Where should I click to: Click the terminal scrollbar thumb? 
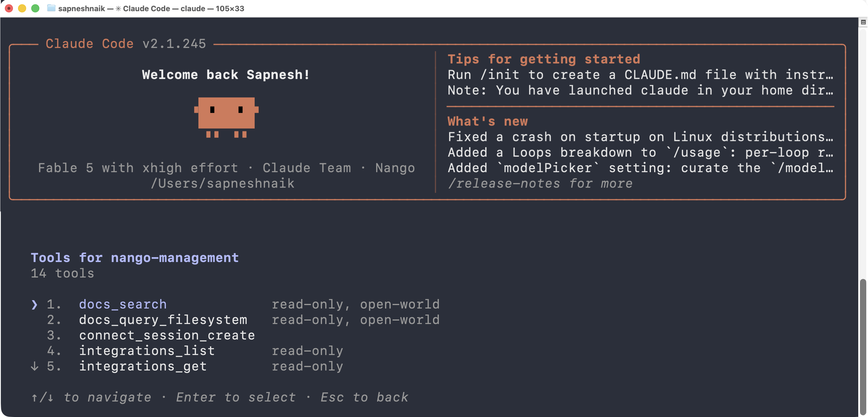tap(863, 347)
